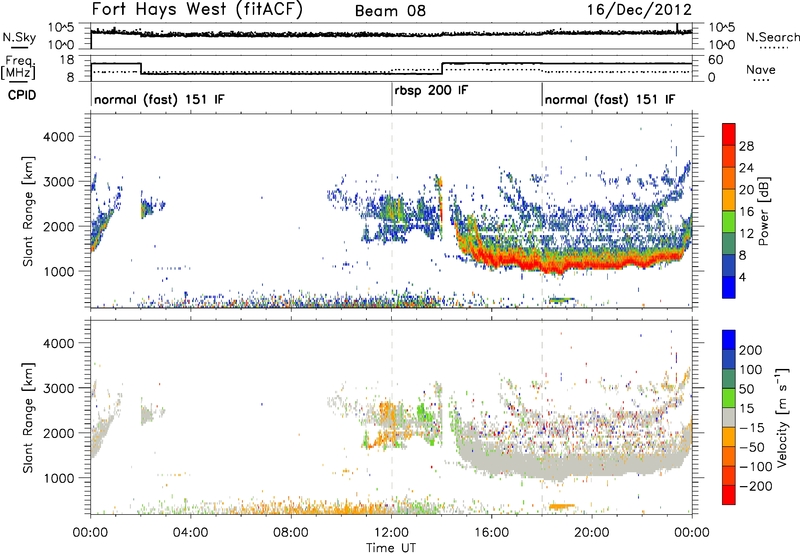Click the small orange short-range echo after 18:00 in the velocity panel
Viewport: 800px width, 554px height.
561,507
